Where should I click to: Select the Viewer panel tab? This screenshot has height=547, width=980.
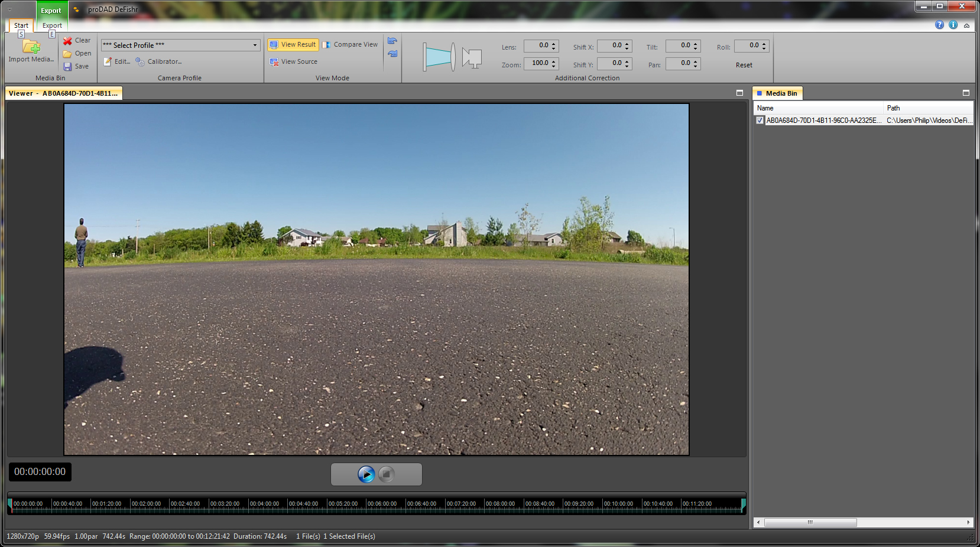tap(63, 93)
